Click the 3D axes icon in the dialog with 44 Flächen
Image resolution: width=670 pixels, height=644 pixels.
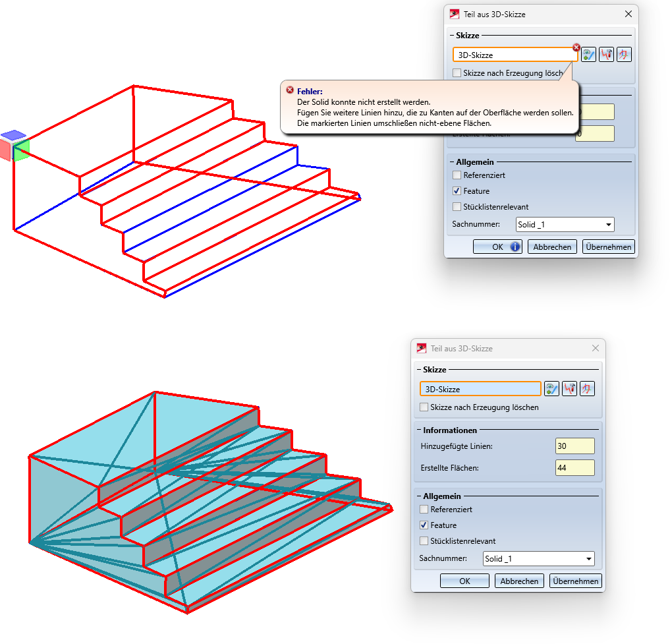588,389
